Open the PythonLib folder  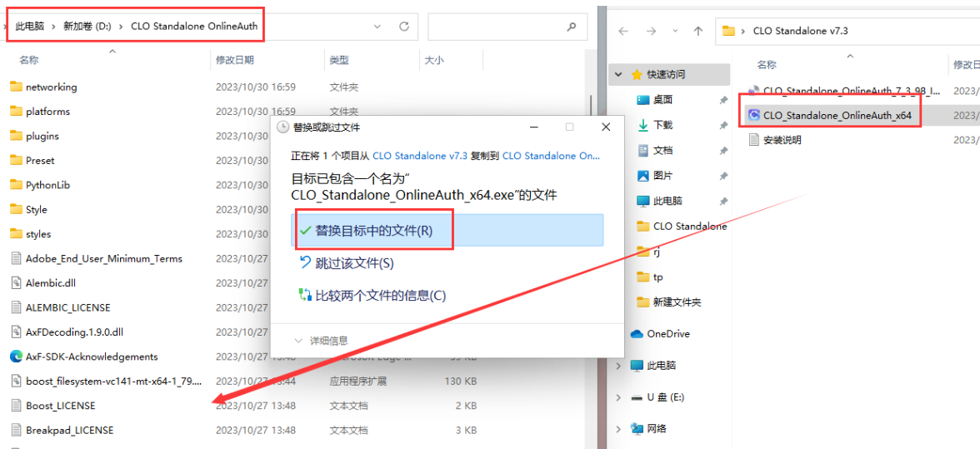coord(47,185)
